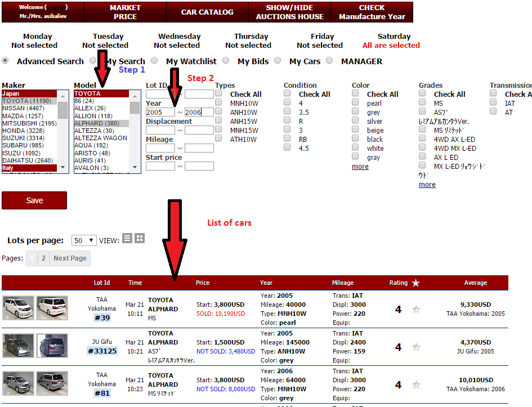Open the MARKET PRICE menu
The height and width of the screenshot is (407, 532).
(x=125, y=12)
